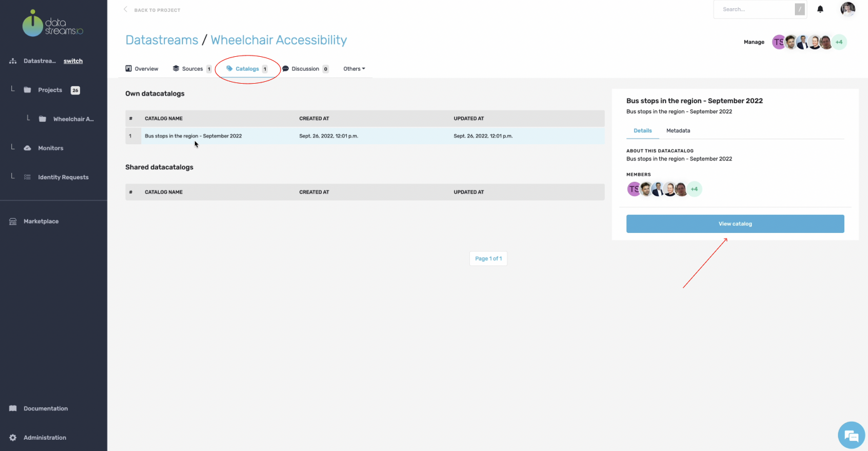Click the Marketplace store icon
Viewport: 868px width, 451px height.
pyautogui.click(x=13, y=221)
